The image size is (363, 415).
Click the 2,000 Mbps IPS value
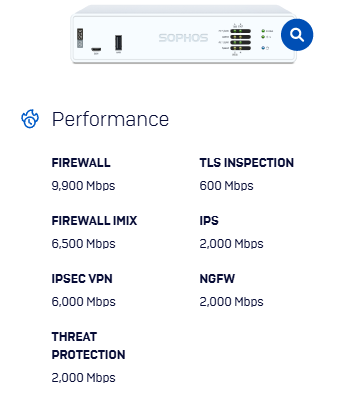(x=231, y=244)
